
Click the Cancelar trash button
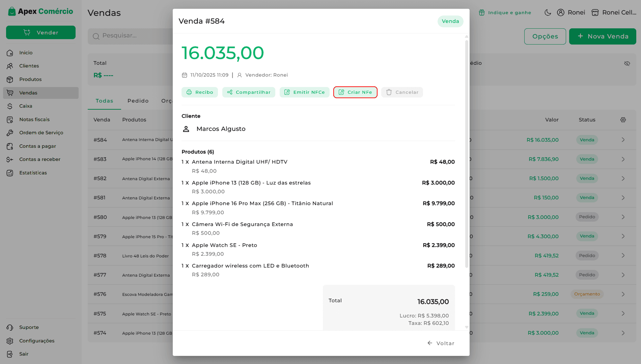[x=402, y=92]
